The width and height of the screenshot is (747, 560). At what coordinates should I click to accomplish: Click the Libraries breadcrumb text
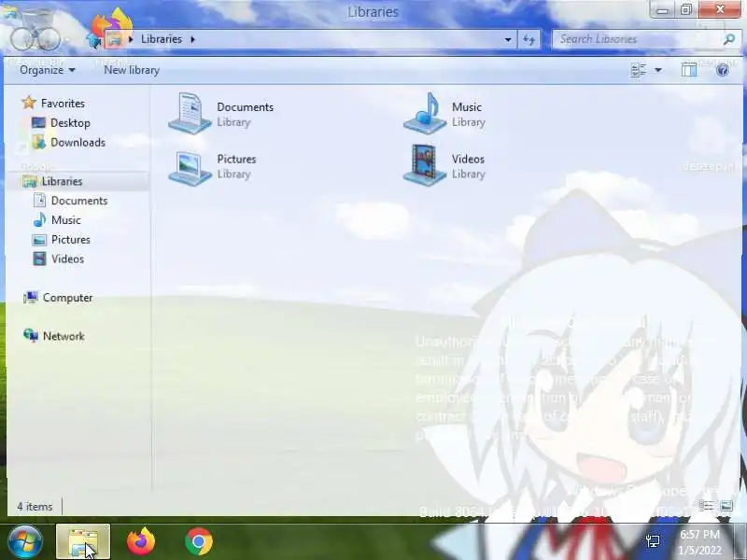[162, 39]
